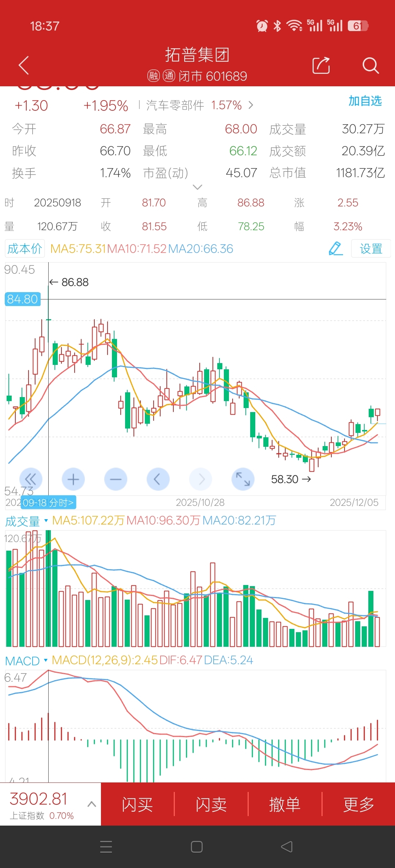Tap the Bluetooth icon in status bar

click(x=278, y=26)
